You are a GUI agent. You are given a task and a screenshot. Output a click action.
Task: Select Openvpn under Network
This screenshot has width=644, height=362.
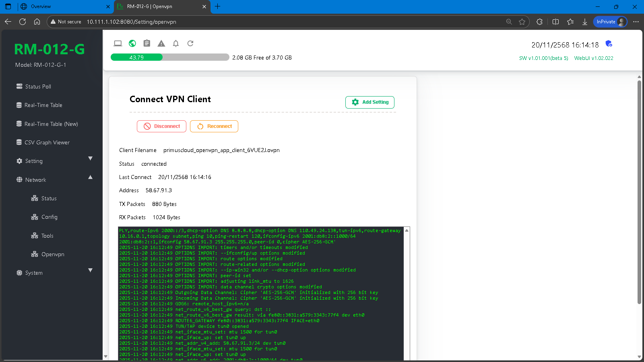47,254
